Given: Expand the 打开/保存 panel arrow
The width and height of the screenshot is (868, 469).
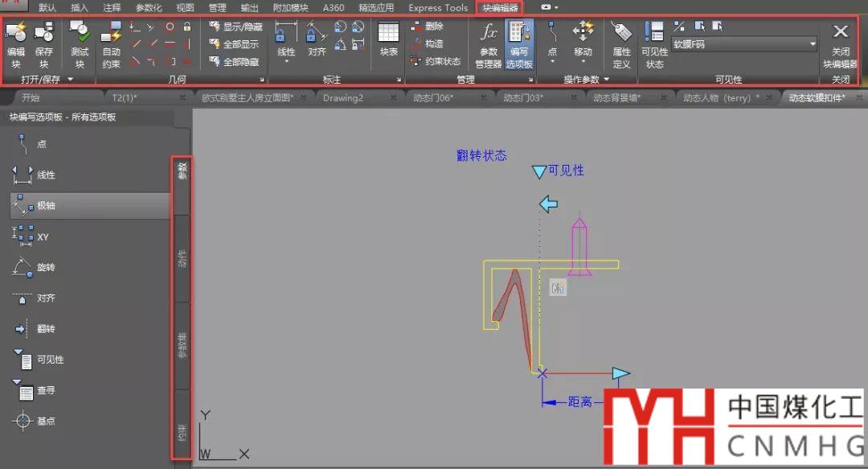Looking at the screenshot, I should [x=71, y=80].
